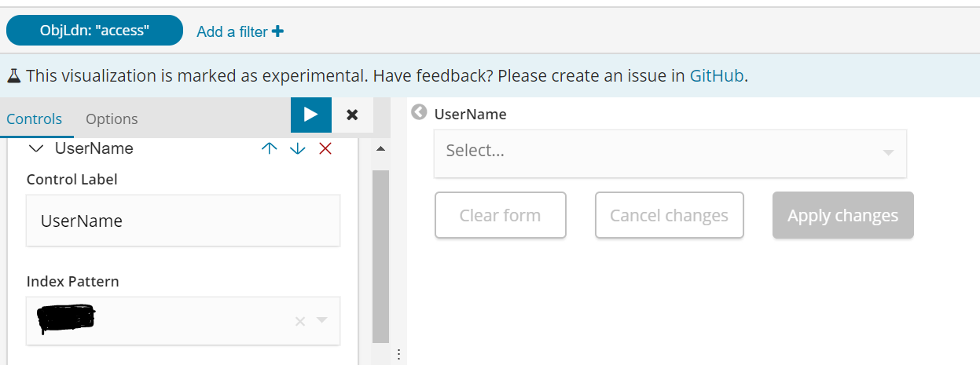Click the sidebar scrollbar up arrow
980x365 pixels.
[381, 148]
